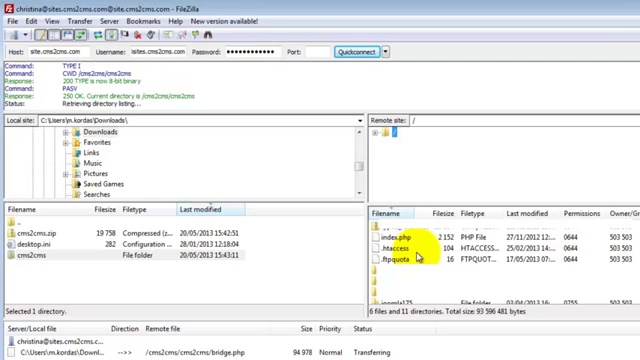This screenshot has width=640, height=360.
Task: Toggle the transfer queue display
Action: click(x=80, y=35)
